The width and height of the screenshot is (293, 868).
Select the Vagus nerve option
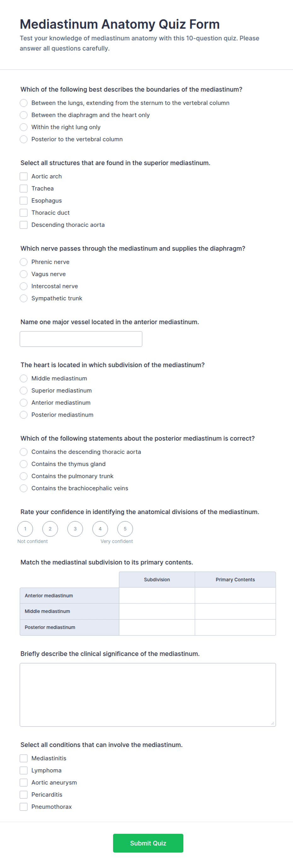point(24,274)
